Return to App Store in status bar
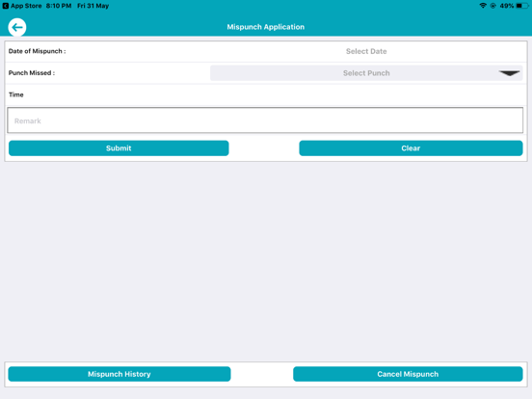This screenshot has width=532, height=399. coord(22,6)
